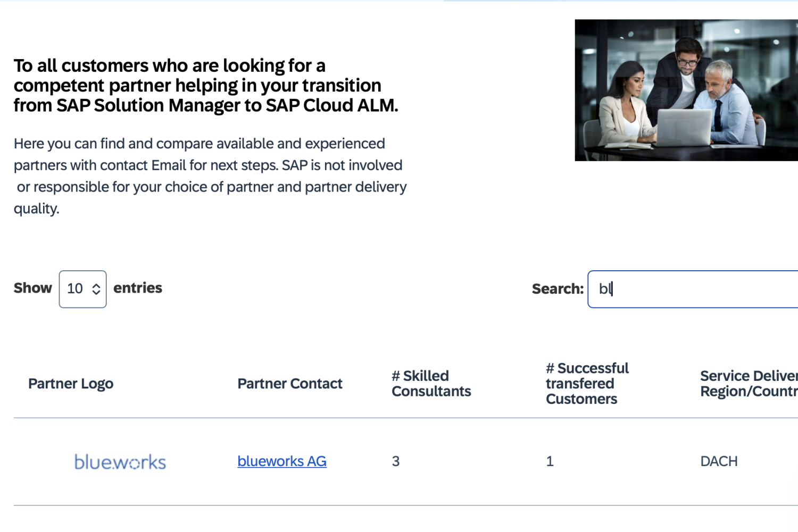
Task: Sort by # Successful transfered Customers column
Action: click(587, 384)
